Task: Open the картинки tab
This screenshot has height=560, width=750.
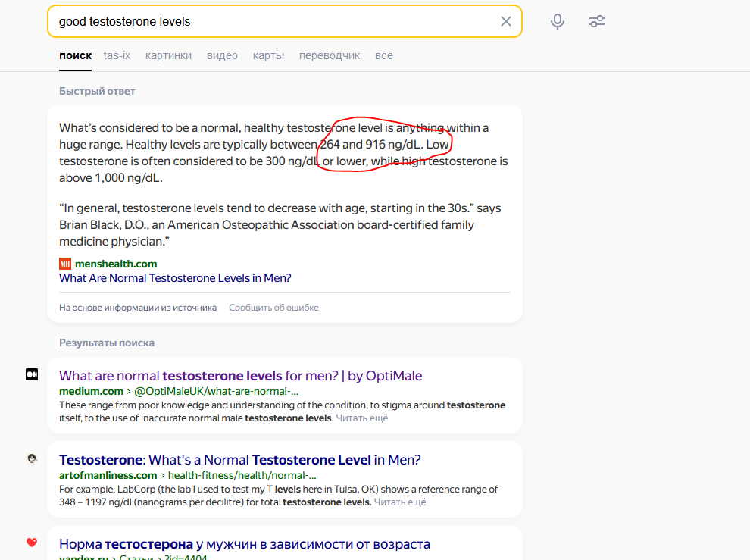Action: pyautogui.click(x=168, y=55)
